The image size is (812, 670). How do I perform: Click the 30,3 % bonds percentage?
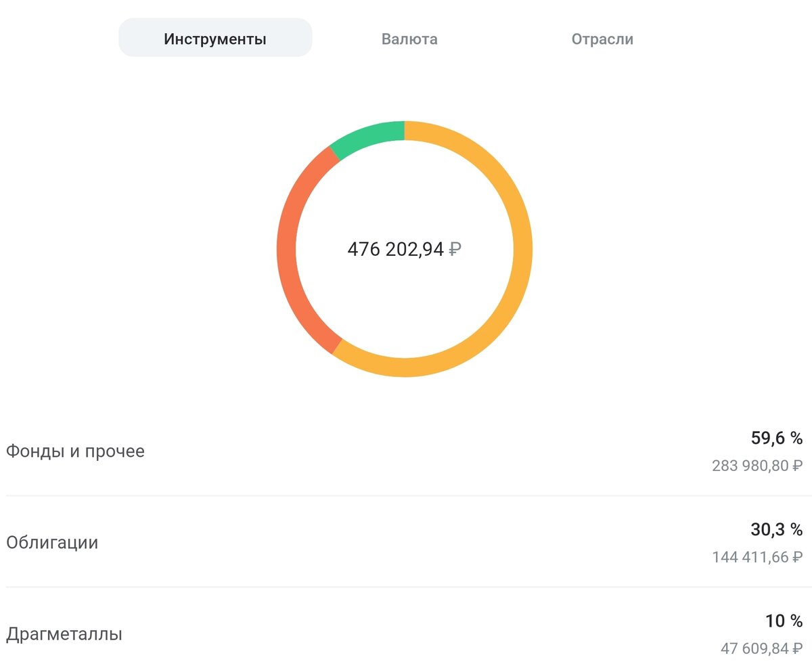click(x=775, y=529)
